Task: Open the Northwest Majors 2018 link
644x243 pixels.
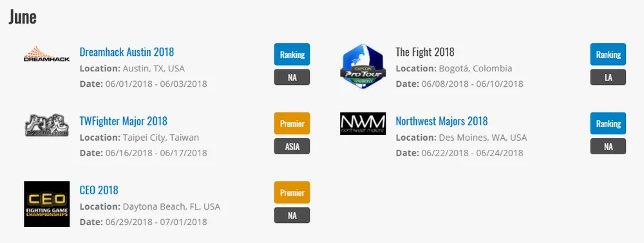Action: 442,122
